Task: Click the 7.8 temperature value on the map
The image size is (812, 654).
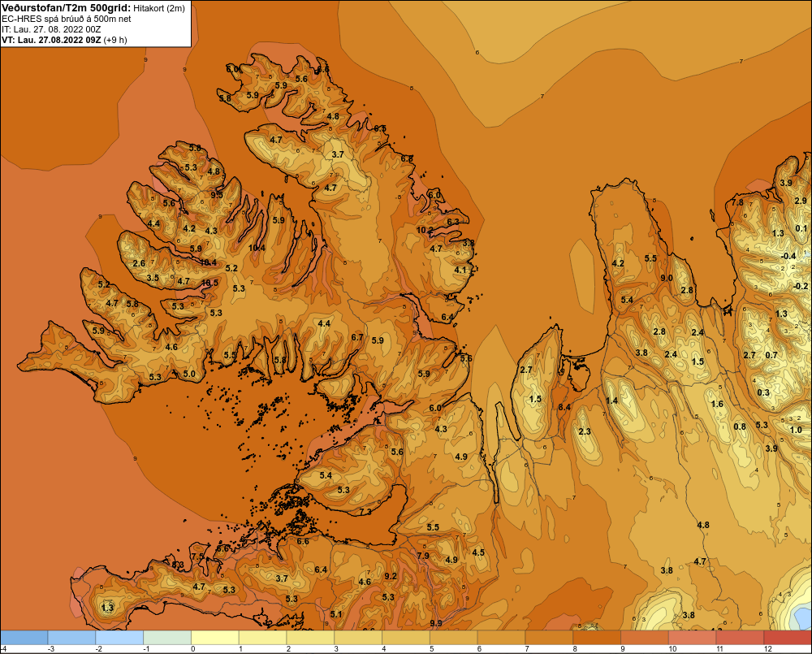Action: [x=737, y=202]
